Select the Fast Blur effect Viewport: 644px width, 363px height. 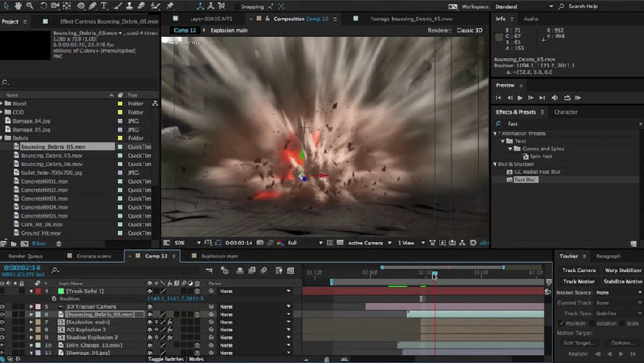click(525, 179)
